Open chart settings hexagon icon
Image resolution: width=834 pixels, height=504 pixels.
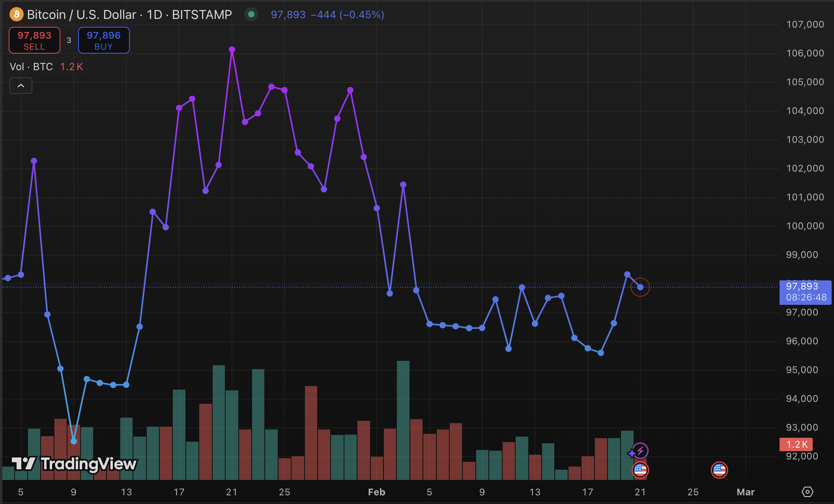(x=807, y=492)
